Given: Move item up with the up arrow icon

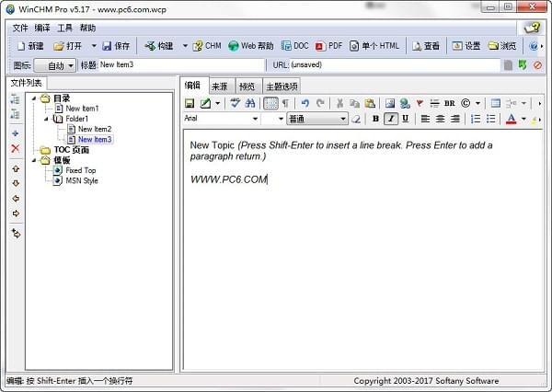Looking at the screenshot, I should 15,169.
